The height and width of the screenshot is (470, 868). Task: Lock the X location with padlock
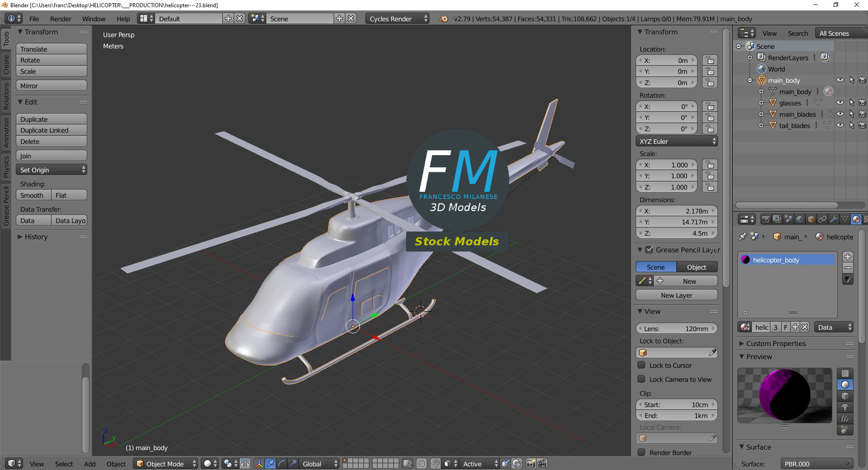click(x=710, y=60)
